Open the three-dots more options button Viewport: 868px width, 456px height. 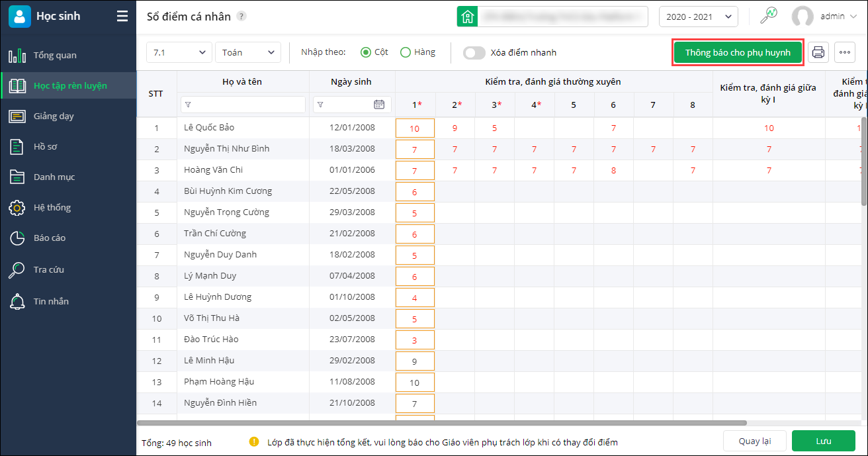coord(844,53)
